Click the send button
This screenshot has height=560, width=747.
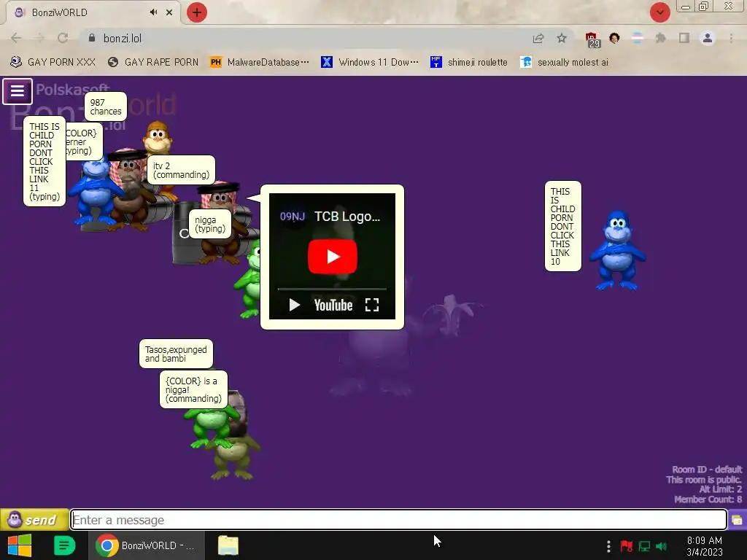pyautogui.click(x=34, y=519)
